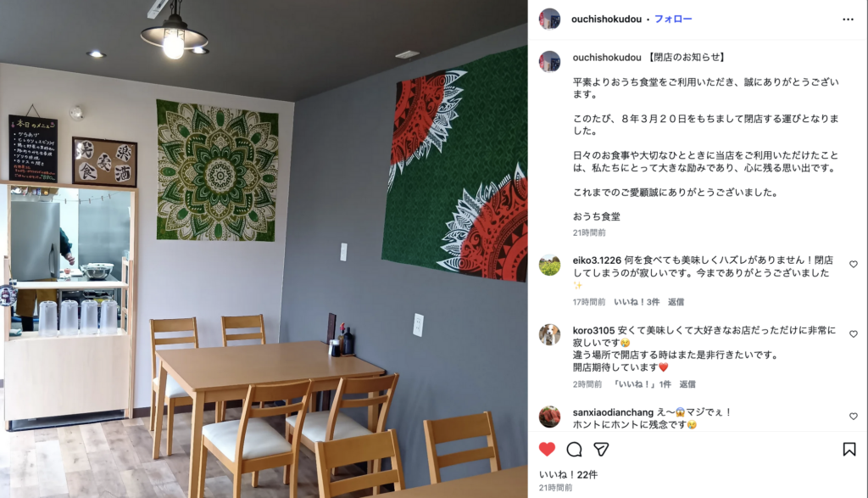Viewport: 868px width, 498px height.
Task: Open ouchishokudou header profile picture
Action: click(549, 19)
